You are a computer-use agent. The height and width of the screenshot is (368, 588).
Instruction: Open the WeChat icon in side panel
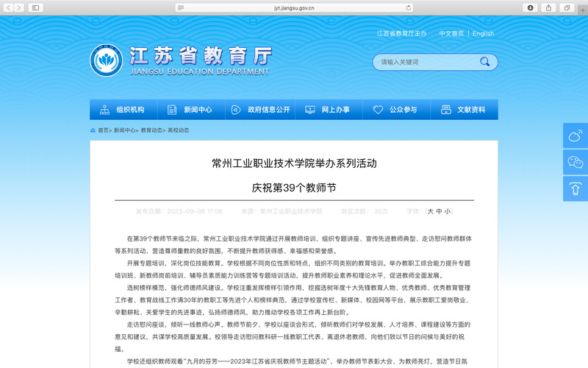[575, 162]
